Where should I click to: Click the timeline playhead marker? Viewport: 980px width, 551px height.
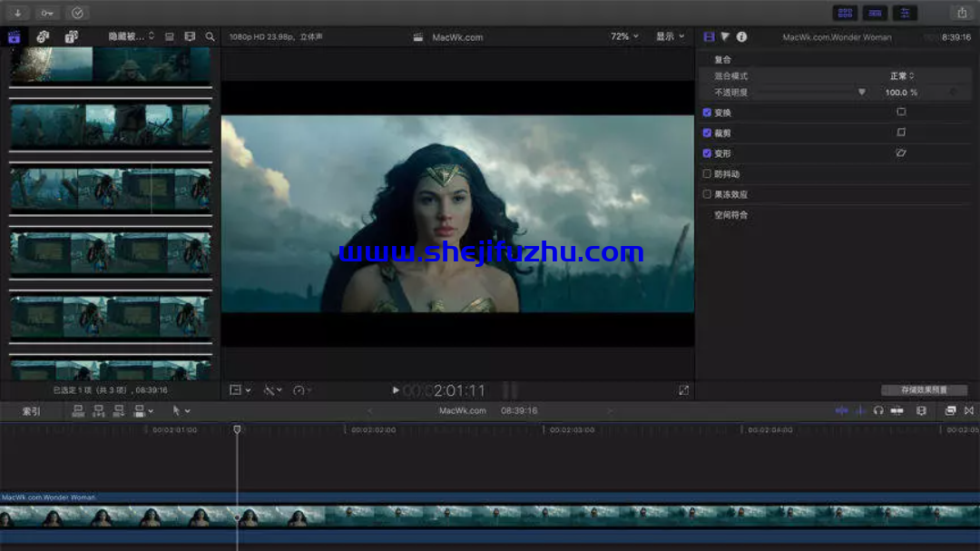coord(237,429)
